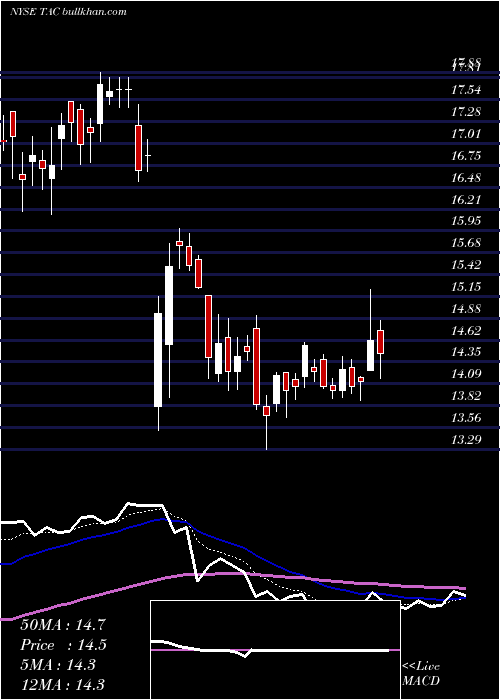Click the 13.82 price axis label
Screen dimensions: 500x700
click(466, 396)
